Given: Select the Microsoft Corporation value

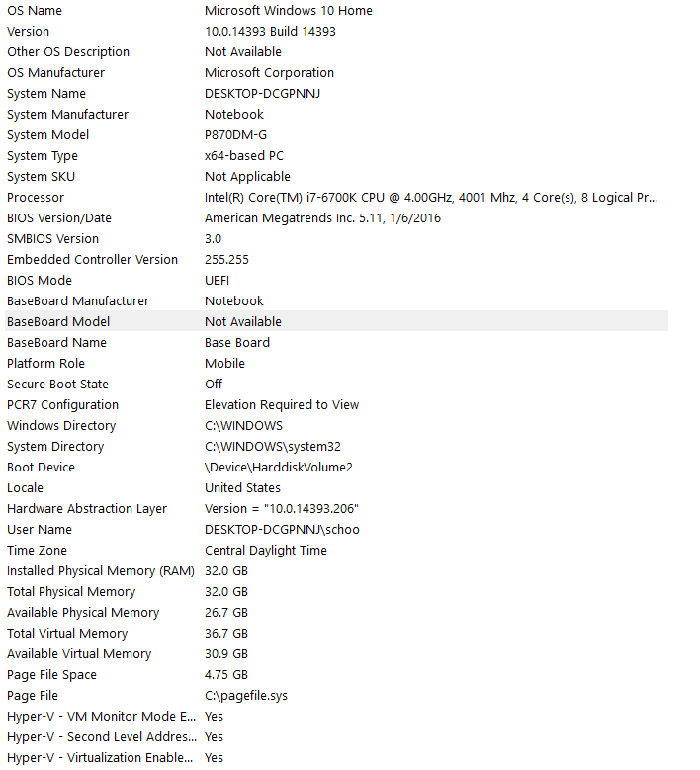Looking at the screenshot, I should coord(269,73).
